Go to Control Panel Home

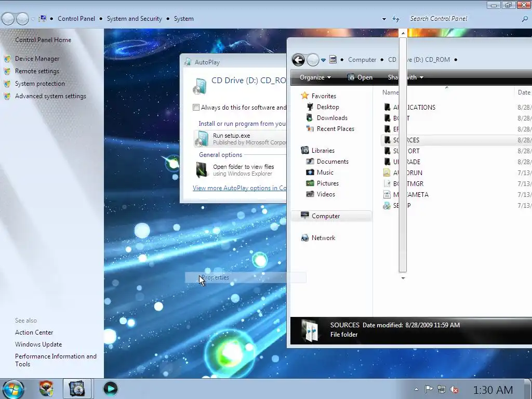click(43, 40)
